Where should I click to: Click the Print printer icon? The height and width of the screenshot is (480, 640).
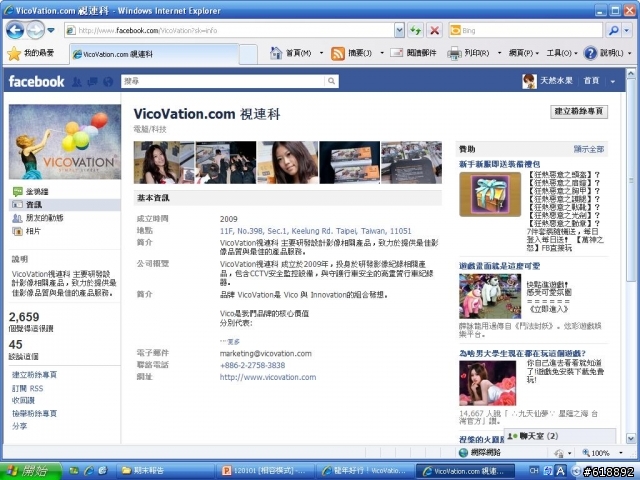coord(454,53)
